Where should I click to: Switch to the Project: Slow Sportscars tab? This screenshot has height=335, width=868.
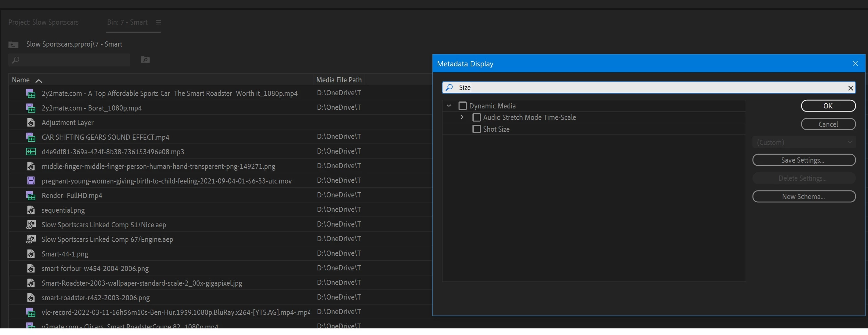[43, 22]
